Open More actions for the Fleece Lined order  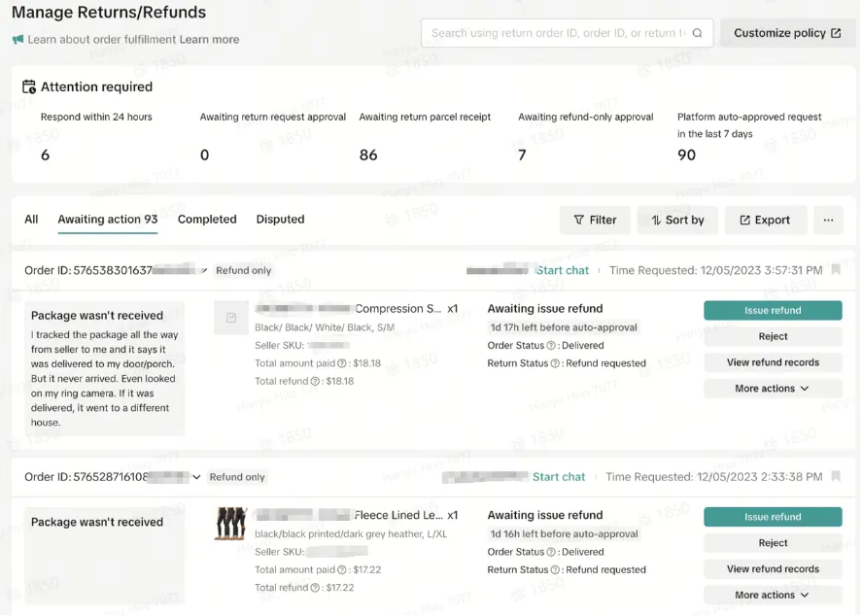773,596
